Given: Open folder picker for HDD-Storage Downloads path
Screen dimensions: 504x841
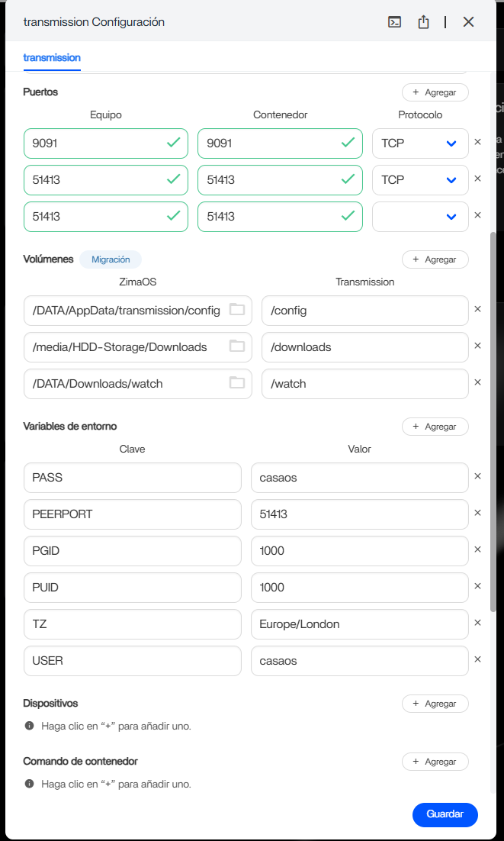Looking at the screenshot, I should (237, 346).
